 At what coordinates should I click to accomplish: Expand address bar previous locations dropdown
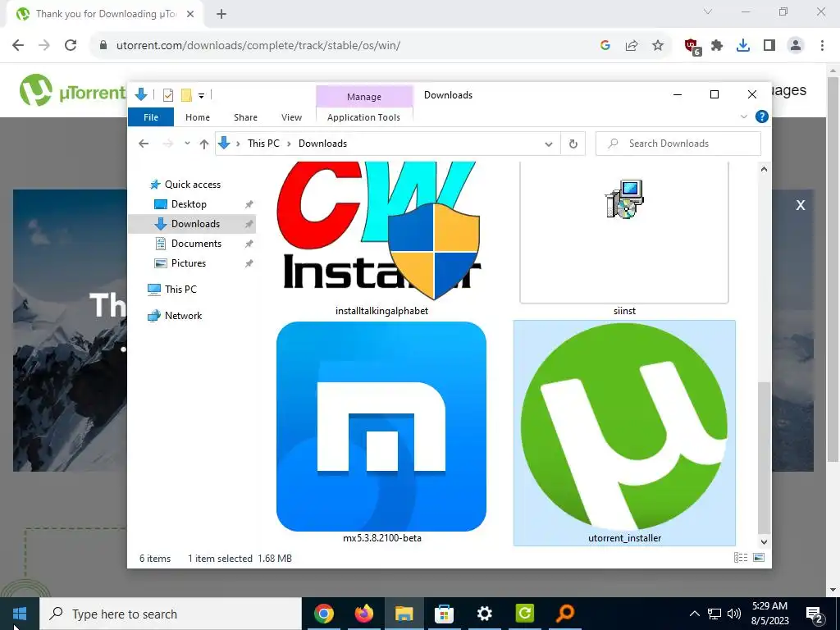click(x=549, y=144)
